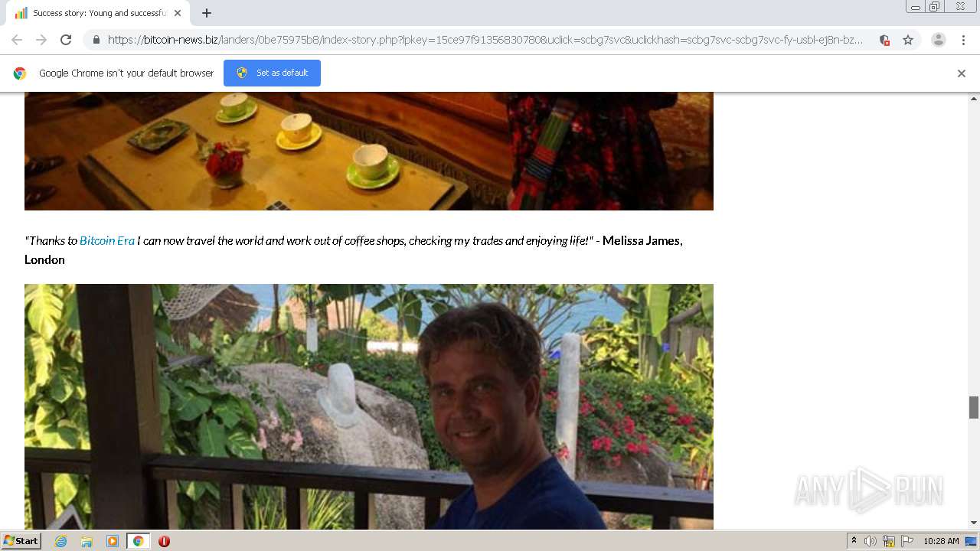Image resolution: width=980 pixels, height=551 pixels.
Task: Click the smiling man photo
Action: coord(369,406)
